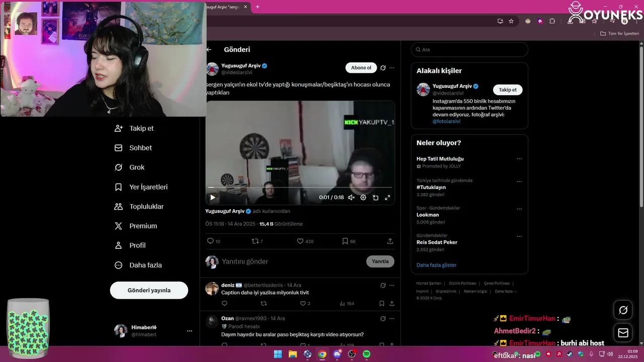Click Windows Start button in taskbar
This screenshot has width=644, height=362.
(278, 354)
